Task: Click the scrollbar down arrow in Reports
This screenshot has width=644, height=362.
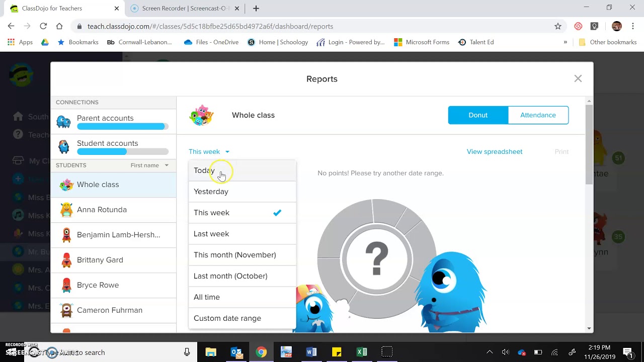Action: coord(589,328)
